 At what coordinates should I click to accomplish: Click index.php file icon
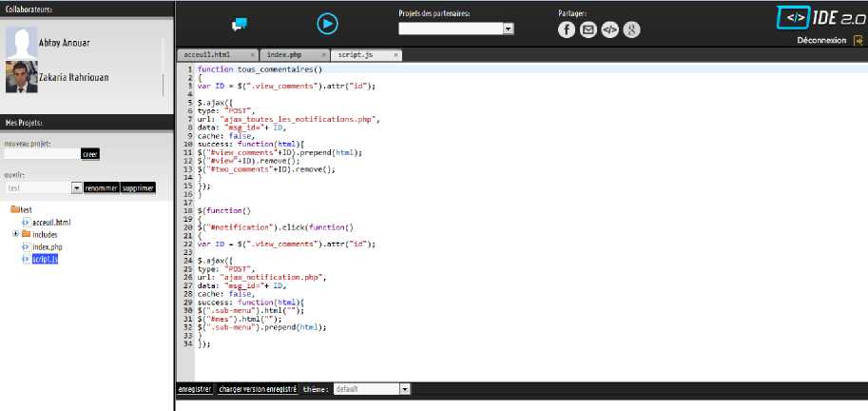(x=26, y=246)
